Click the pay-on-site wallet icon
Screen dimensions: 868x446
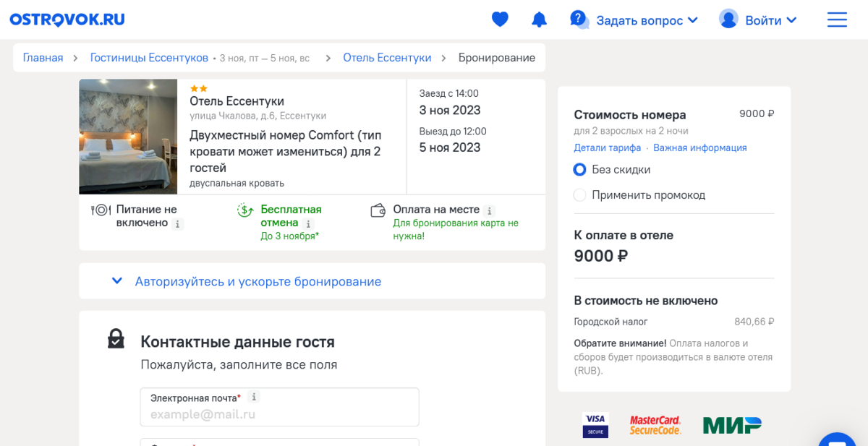(x=378, y=210)
